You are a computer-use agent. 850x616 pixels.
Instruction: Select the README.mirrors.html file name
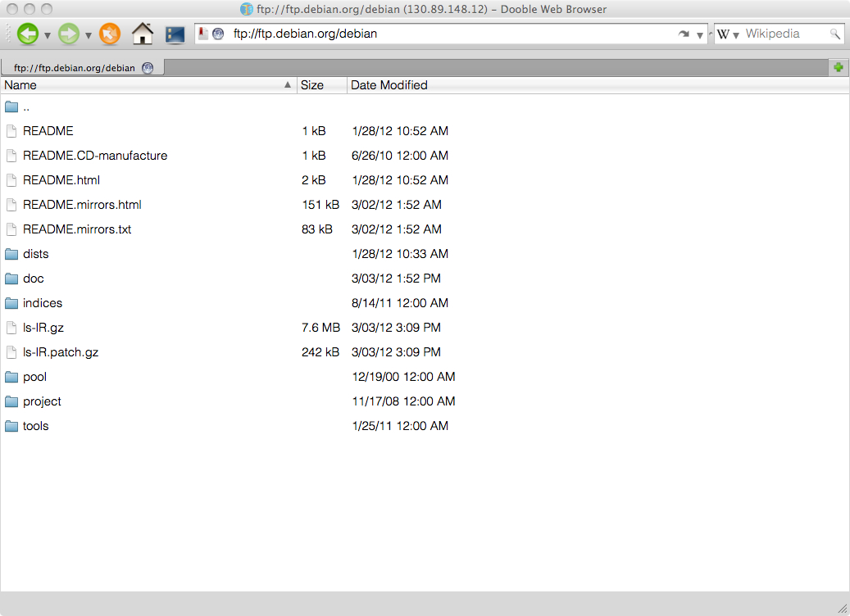click(82, 205)
